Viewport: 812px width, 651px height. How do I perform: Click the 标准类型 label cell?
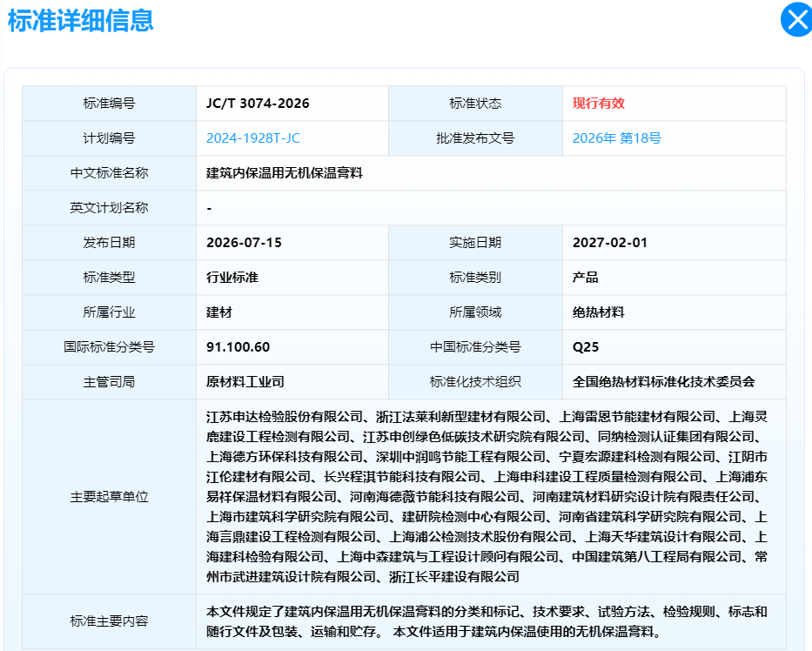[110, 278]
